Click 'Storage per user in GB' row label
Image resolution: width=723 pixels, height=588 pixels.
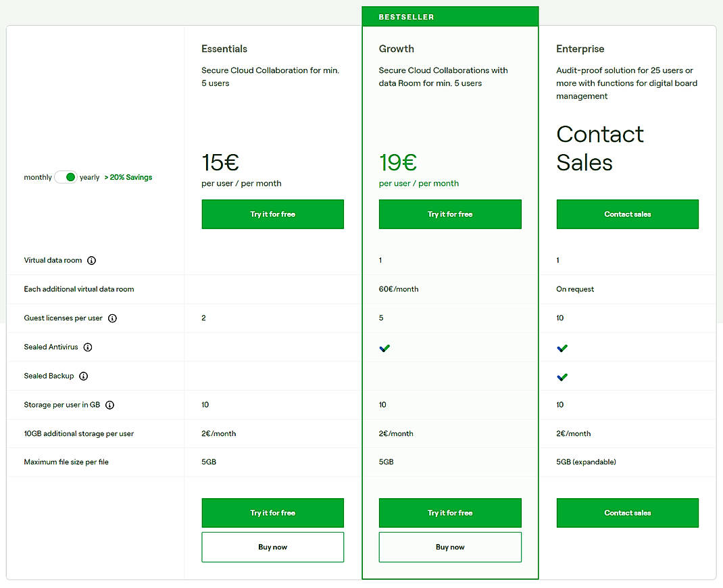click(x=61, y=405)
